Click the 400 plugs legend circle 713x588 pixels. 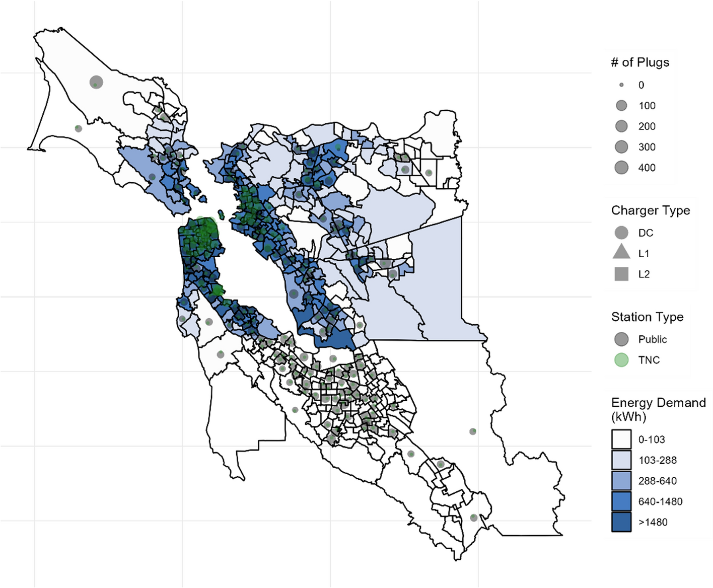[621, 168]
